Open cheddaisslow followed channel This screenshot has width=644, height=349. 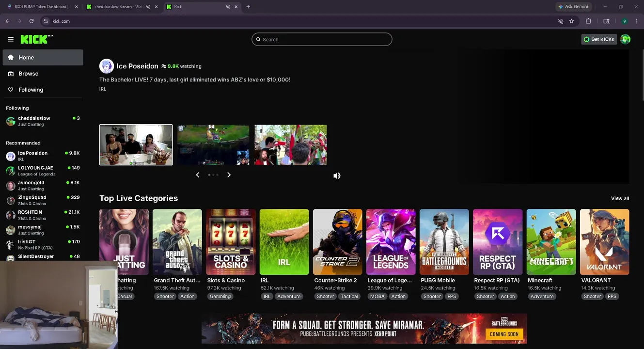(43, 121)
